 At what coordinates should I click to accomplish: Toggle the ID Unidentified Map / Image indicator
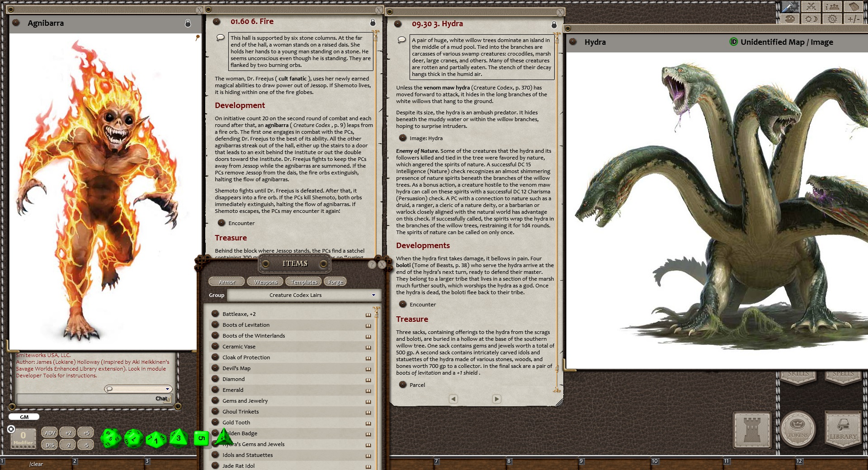735,42
